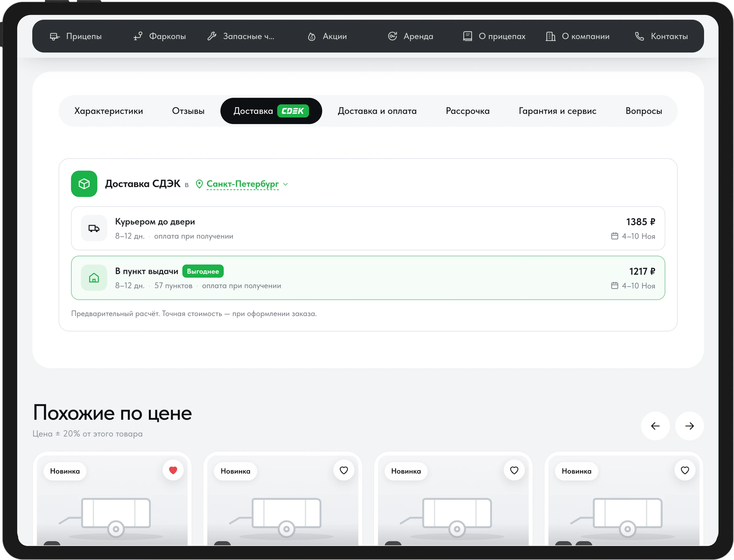734x560 pixels.
Task: Click the Выгоднее badge
Action: pyautogui.click(x=203, y=271)
